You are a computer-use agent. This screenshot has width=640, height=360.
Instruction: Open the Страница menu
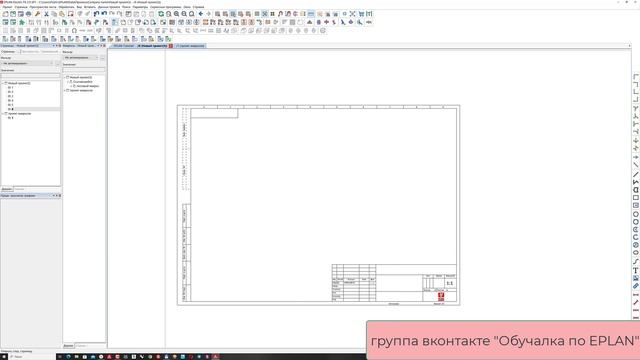[x=21, y=7]
